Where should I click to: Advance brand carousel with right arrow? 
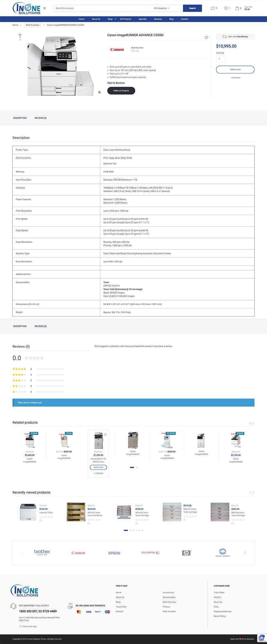pyautogui.click(x=245, y=552)
